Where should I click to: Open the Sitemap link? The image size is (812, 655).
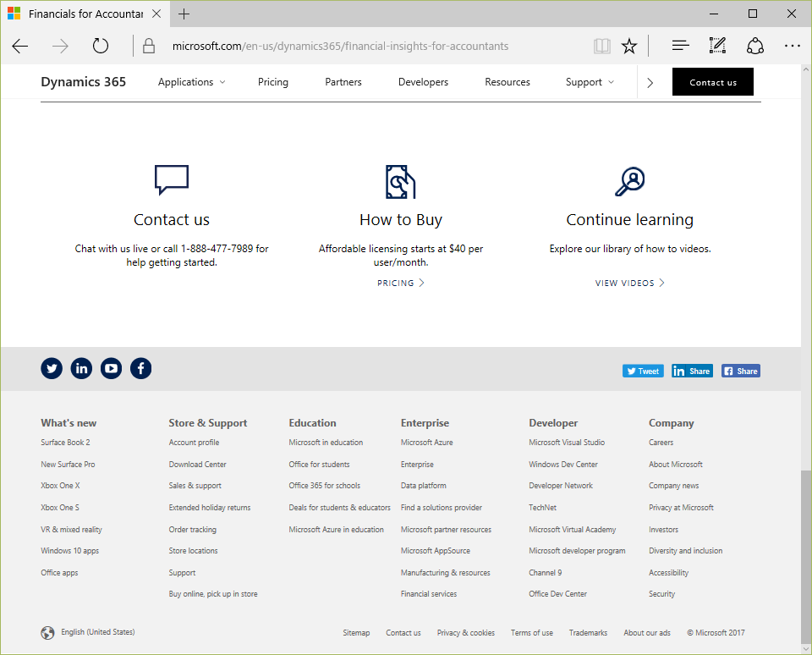tap(356, 633)
